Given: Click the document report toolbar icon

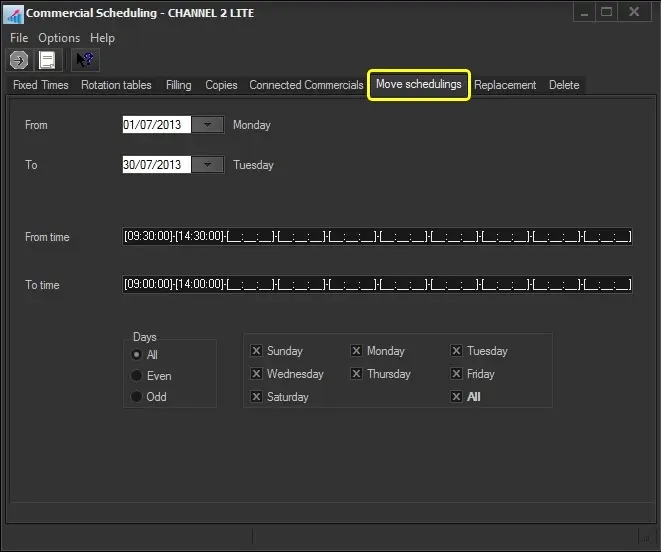Looking at the screenshot, I should click(x=47, y=60).
